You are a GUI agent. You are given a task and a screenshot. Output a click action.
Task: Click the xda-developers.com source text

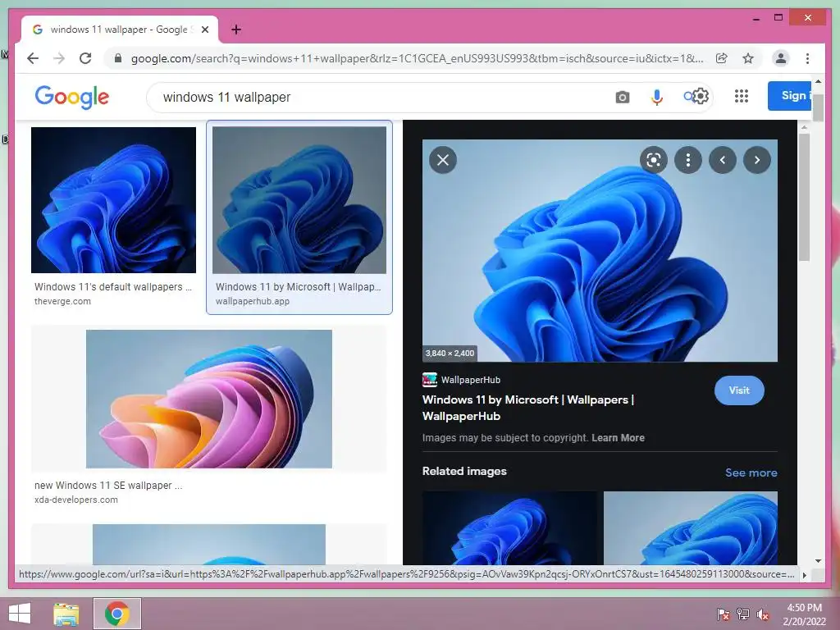(x=76, y=500)
